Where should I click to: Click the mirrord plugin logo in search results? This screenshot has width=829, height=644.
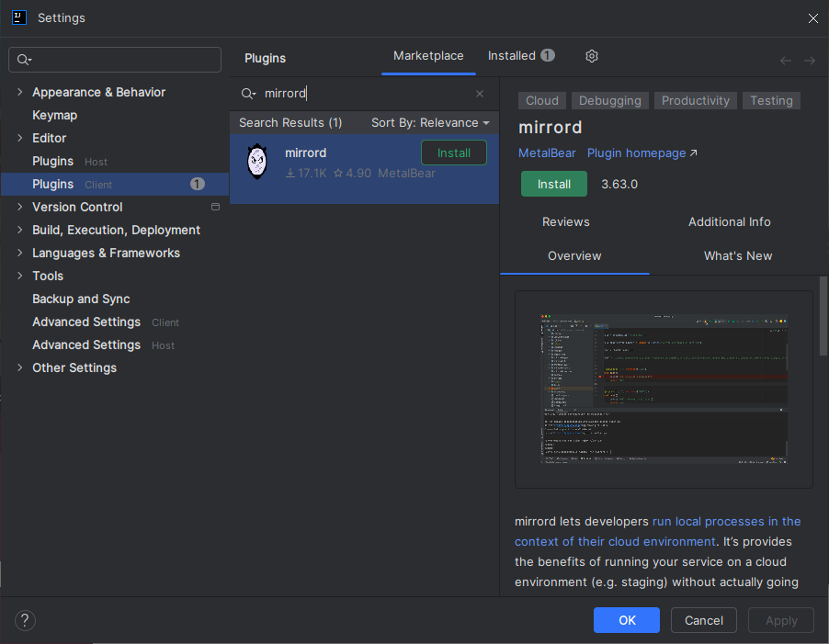256,162
